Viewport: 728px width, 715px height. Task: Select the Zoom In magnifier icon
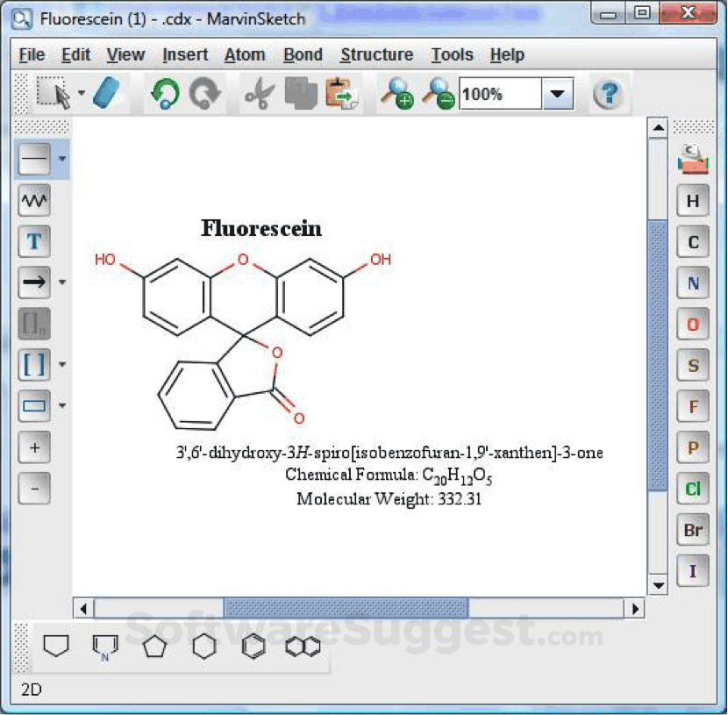pos(399,92)
